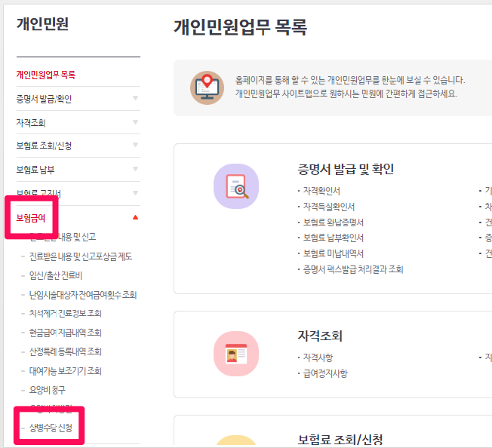This screenshot has height=448, width=492.
Task: Open 산정특례 등록내역 조회
Action: (x=65, y=351)
